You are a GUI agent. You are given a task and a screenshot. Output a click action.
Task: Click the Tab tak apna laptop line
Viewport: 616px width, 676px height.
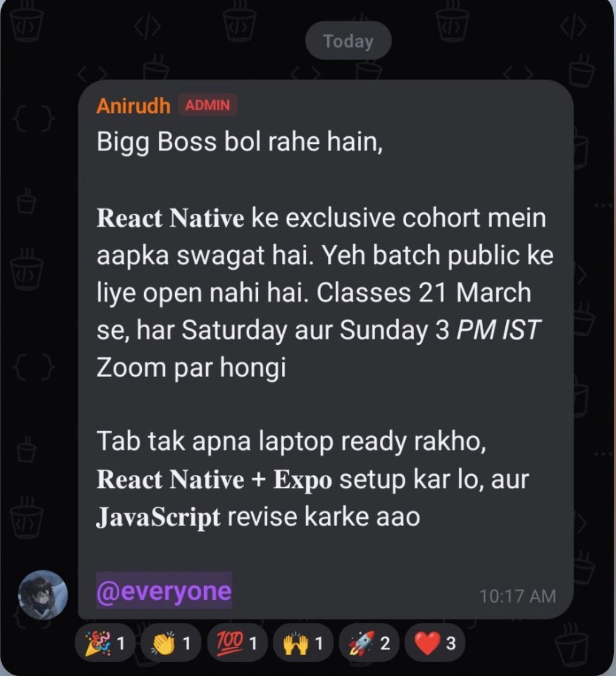pyautogui.click(x=292, y=441)
